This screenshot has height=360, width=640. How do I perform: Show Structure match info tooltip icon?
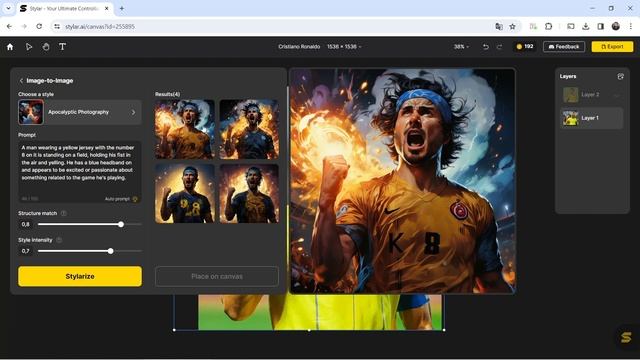tap(64, 213)
